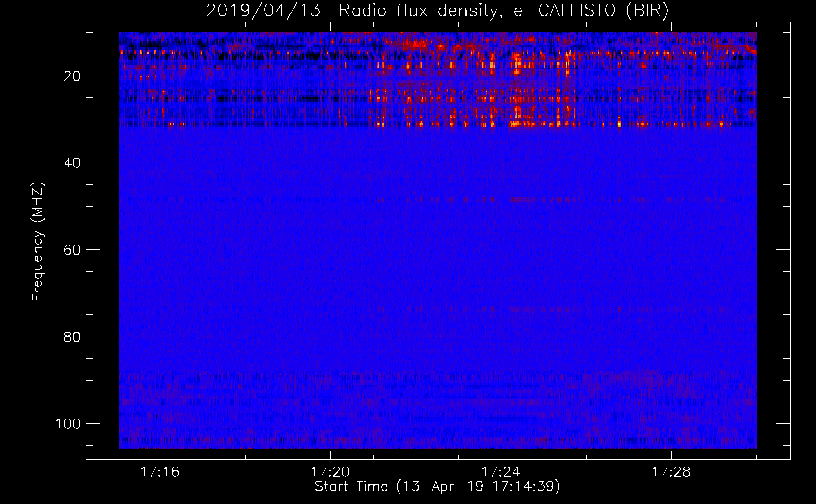Screen dimensions: 816x504
Task: Click the x-axis label 'Start Time (13-Apr-19 17:14:39)'
Action: coord(437,487)
